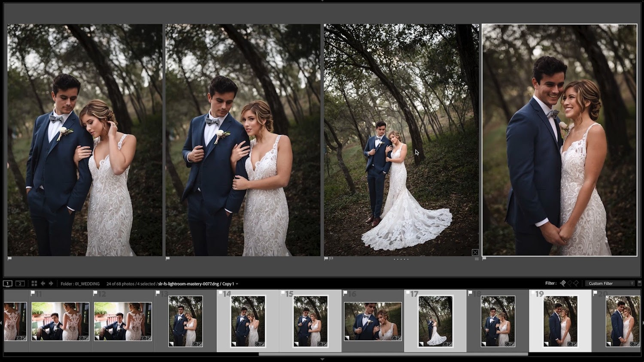The height and width of the screenshot is (362, 644).
Task: Select survey photo of smiling couple holding hands
Action: point(559,140)
